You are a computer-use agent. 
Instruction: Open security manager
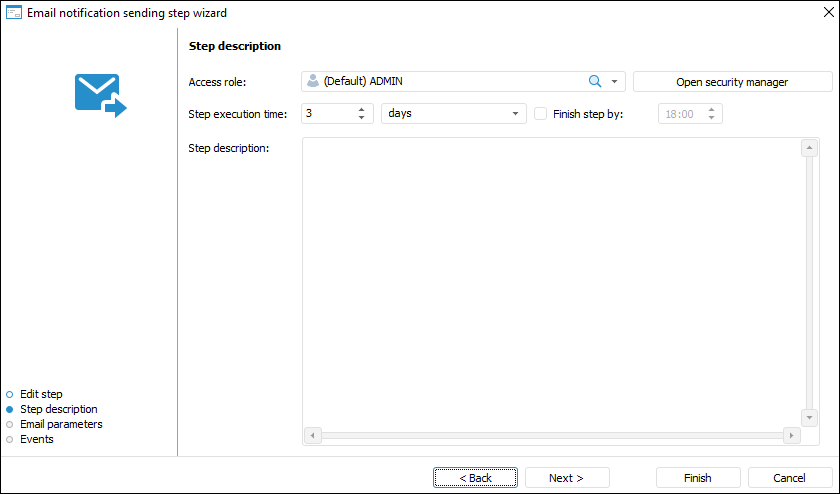pyautogui.click(x=732, y=82)
